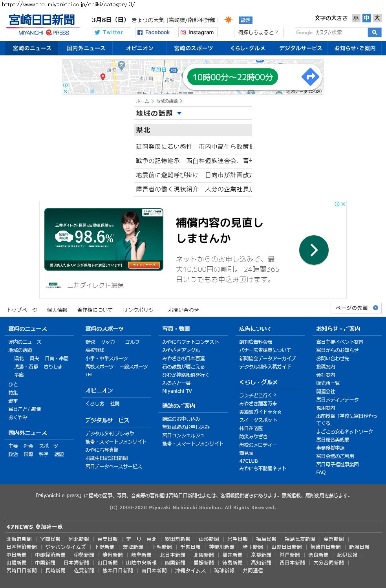This screenshot has width=386, height=588.
Task: Click 何探しちょると？ label
Action: (x=258, y=32)
